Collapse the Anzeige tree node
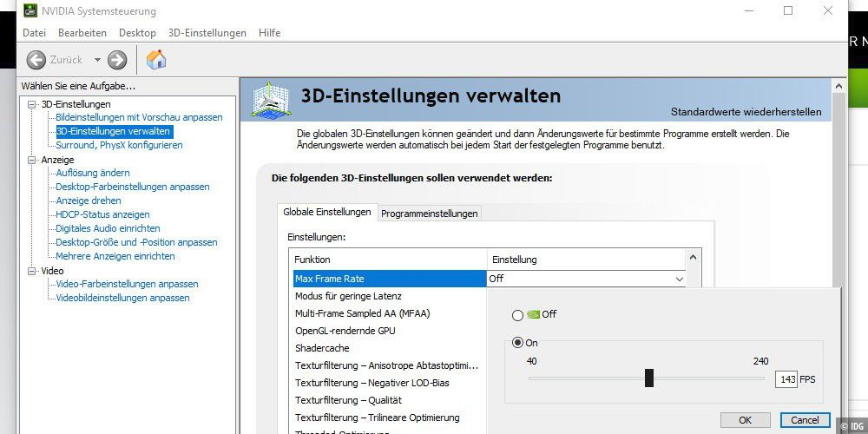 coord(31,160)
